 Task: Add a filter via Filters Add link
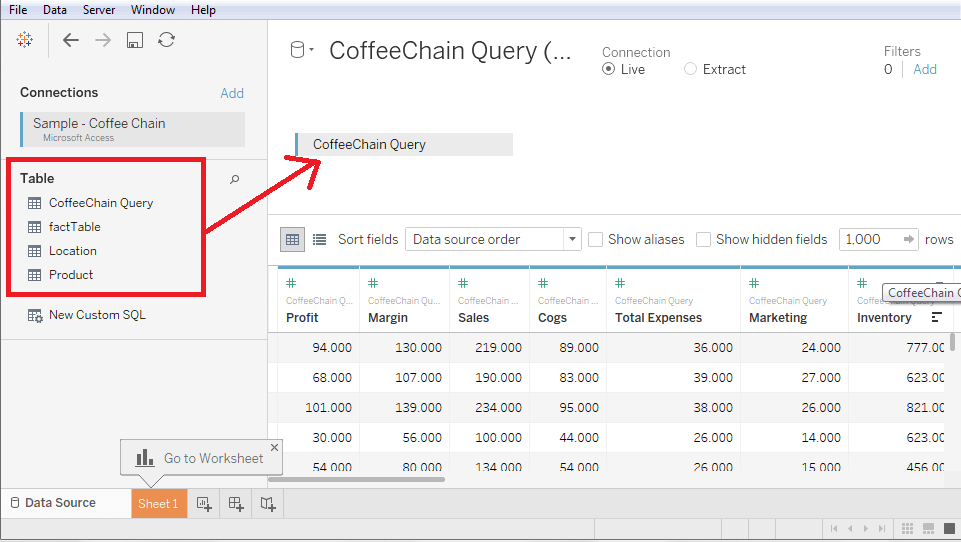pyautogui.click(x=925, y=69)
